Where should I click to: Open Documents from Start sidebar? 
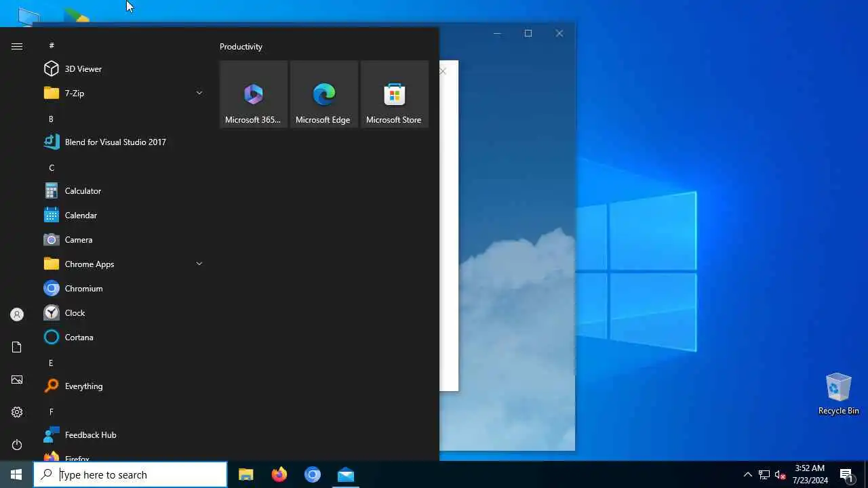[x=17, y=347]
